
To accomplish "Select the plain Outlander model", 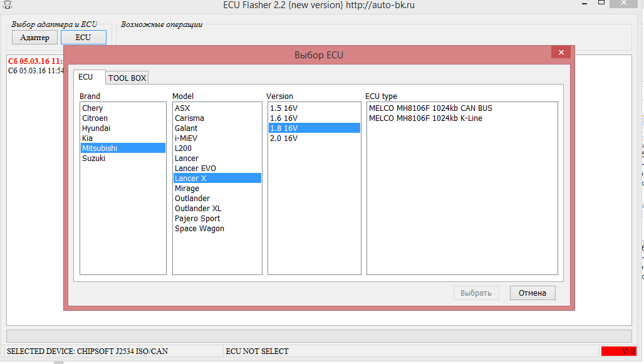I will [217, 198].
